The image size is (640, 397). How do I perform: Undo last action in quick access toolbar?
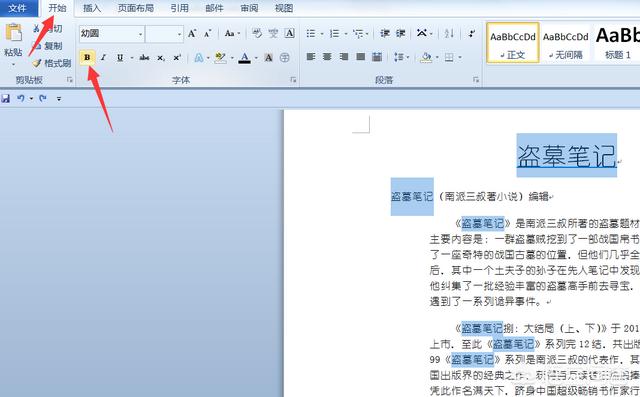(x=21, y=98)
